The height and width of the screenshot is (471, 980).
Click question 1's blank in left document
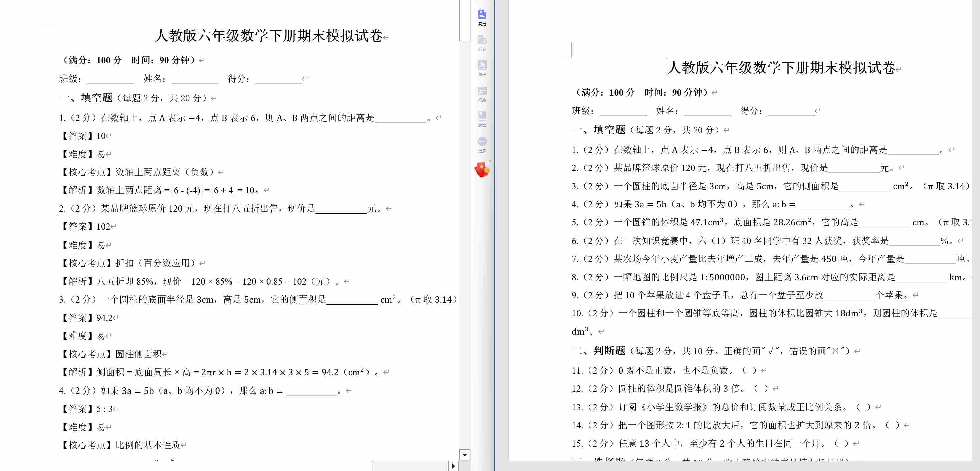click(x=400, y=118)
